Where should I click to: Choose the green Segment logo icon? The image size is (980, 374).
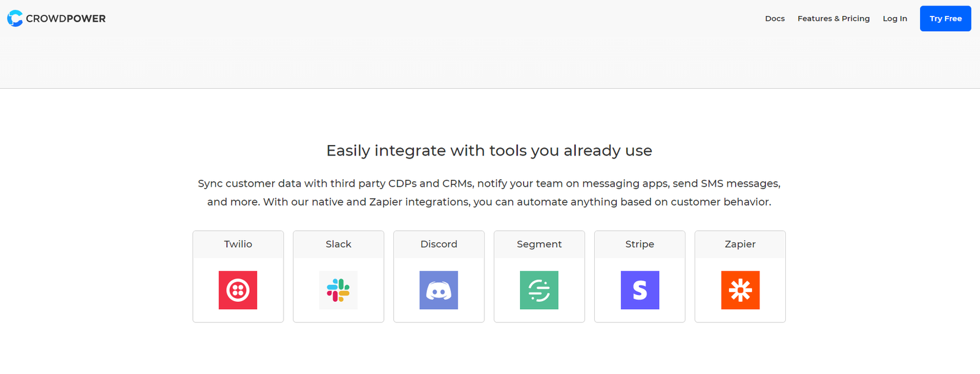point(539,290)
